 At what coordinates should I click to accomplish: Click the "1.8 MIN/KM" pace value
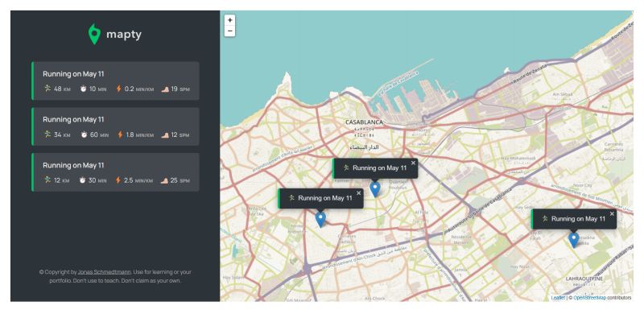pyautogui.click(x=139, y=134)
